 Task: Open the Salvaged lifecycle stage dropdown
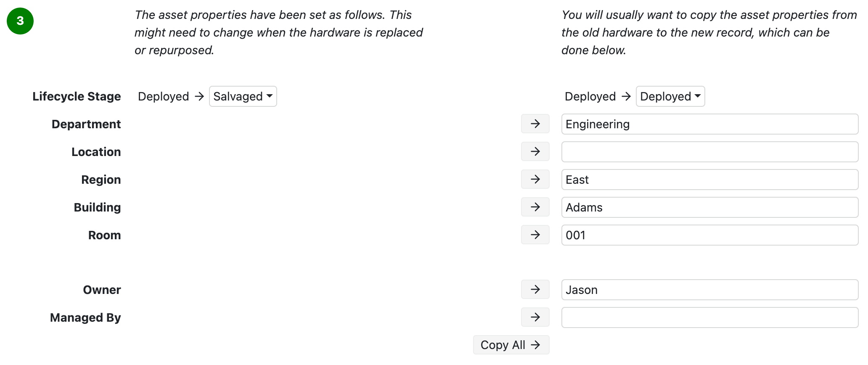point(243,96)
